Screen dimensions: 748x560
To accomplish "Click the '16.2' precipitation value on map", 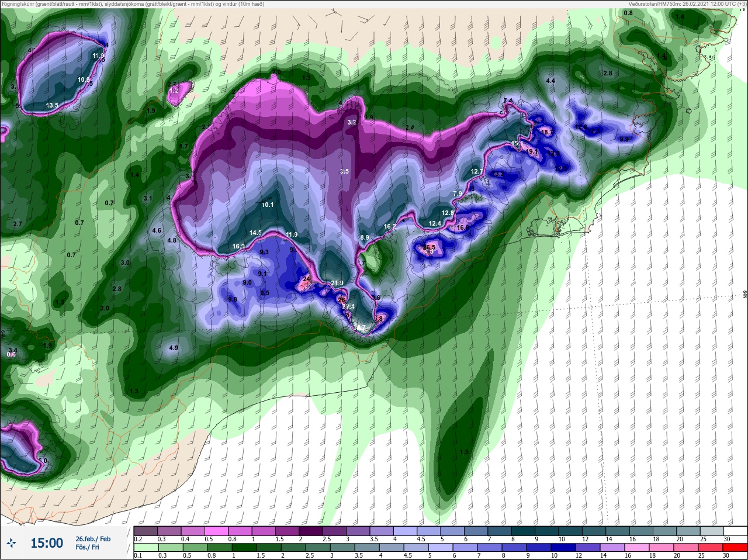I will click(x=390, y=227).
